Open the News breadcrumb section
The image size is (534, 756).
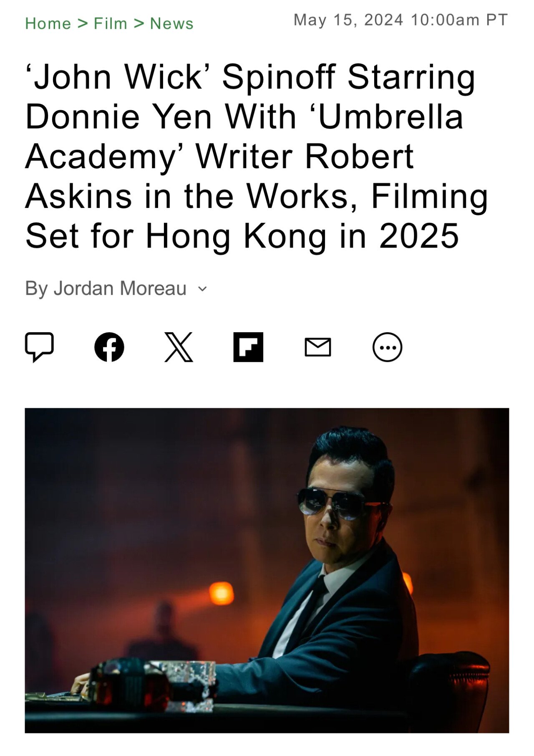(x=172, y=23)
